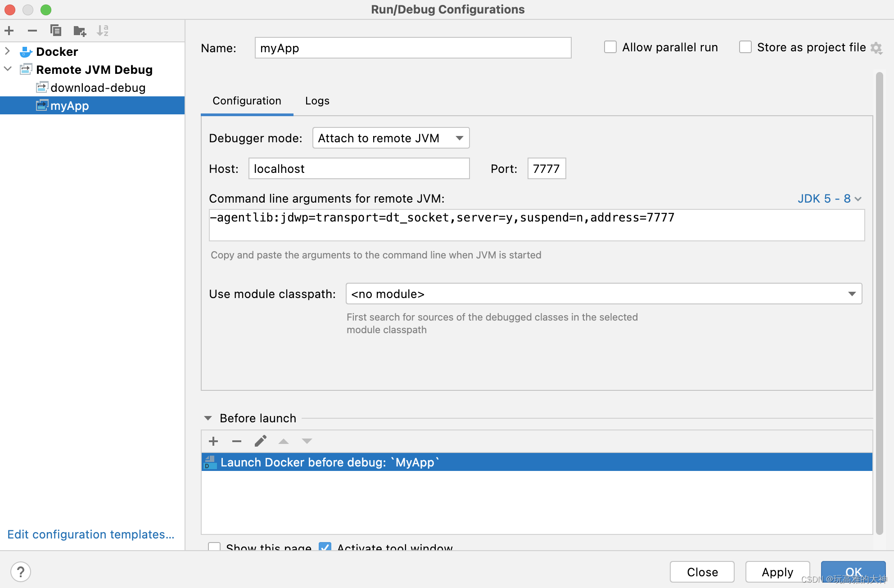
Task: Click Edit configuration templates link
Action: [90, 534]
